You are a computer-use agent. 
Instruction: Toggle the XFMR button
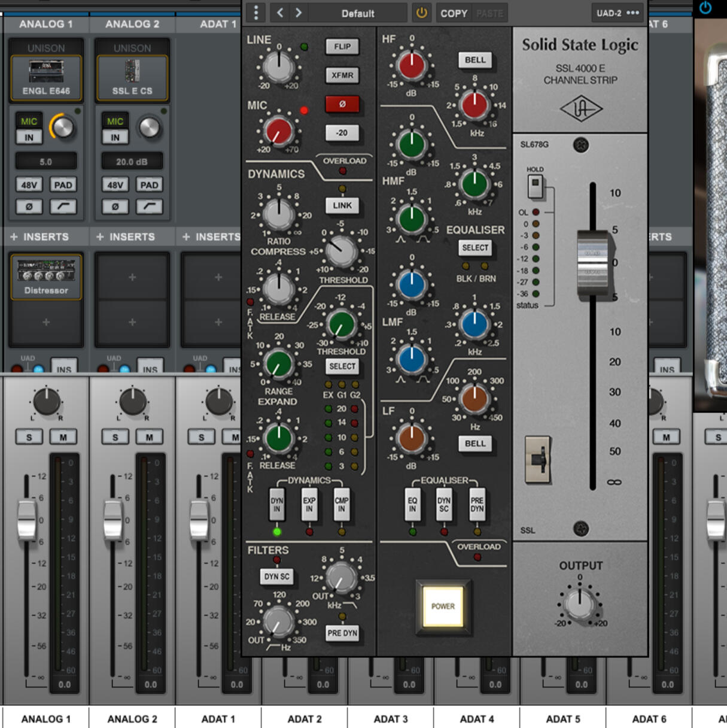coord(342,75)
